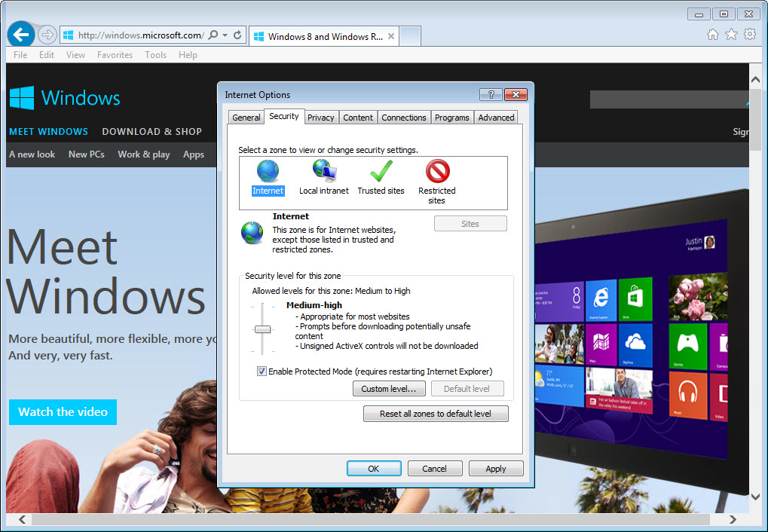This screenshot has height=532, width=768.
Task: Open Favorites star icon
Action: 731,35
